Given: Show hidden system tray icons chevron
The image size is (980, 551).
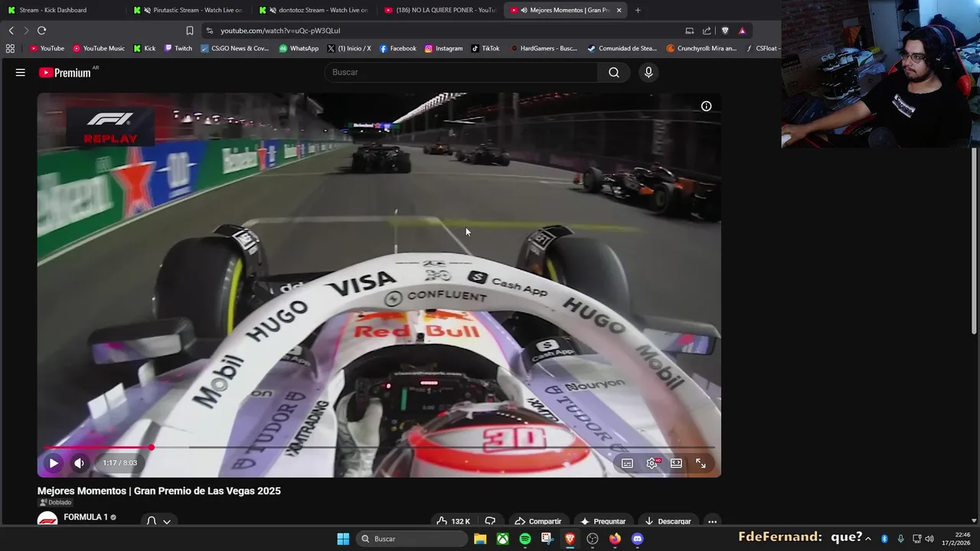Looking at the screenshot, I should 868,539.
